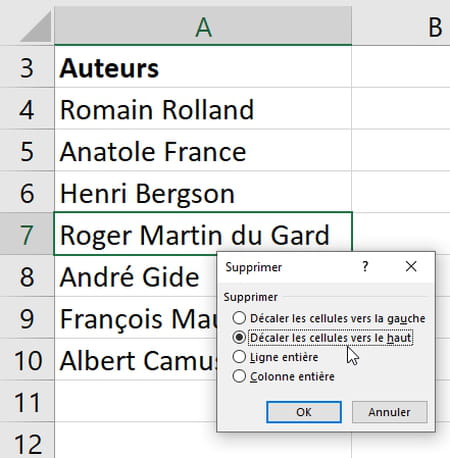450x458 pixels.
Task: Confirm deletion with the OK button
Action: pyautogui.click(x=304, y=412)
